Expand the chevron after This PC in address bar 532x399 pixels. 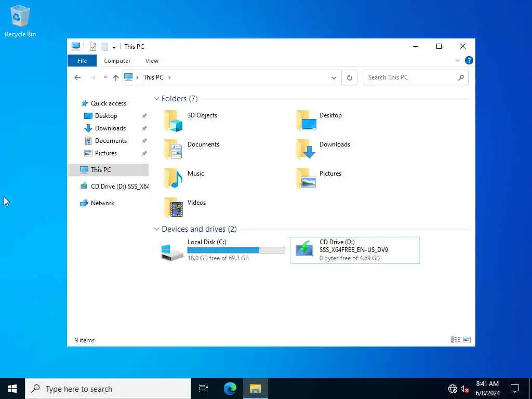point(169,77)
